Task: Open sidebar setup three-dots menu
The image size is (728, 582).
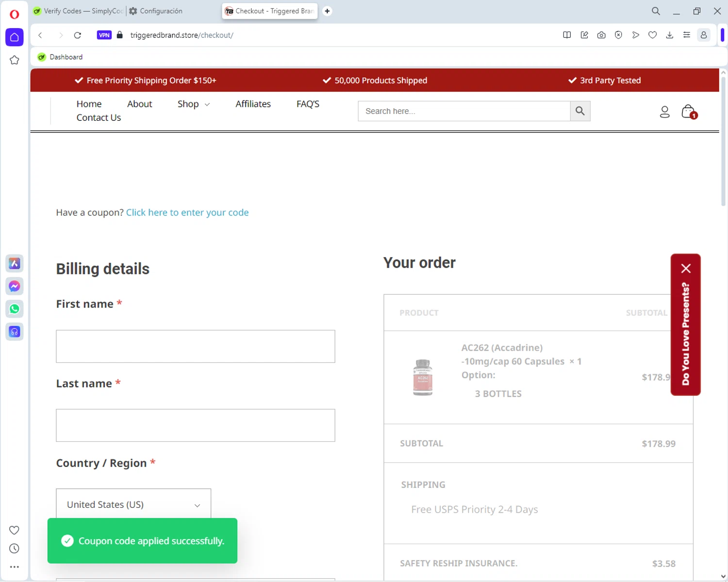Action: pyautogui.click(x=15, y=566)
